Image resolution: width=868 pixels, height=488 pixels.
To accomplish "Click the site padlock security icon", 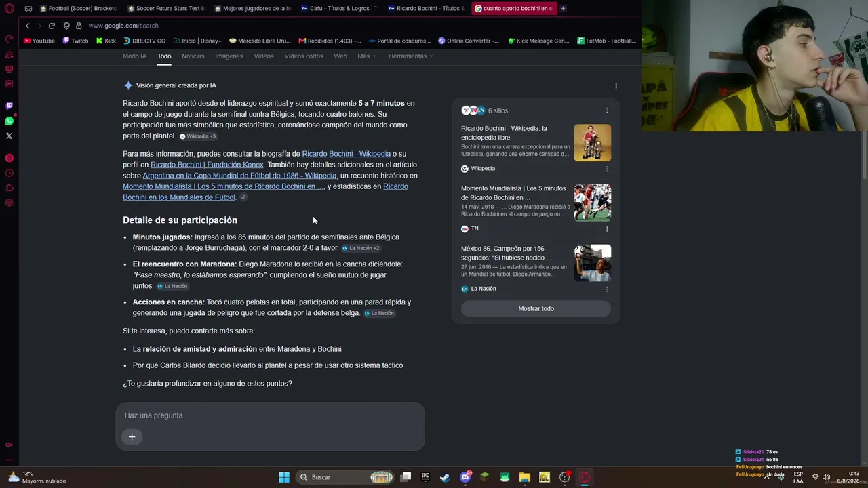I will pyautogui.click(x=79, y=26).
